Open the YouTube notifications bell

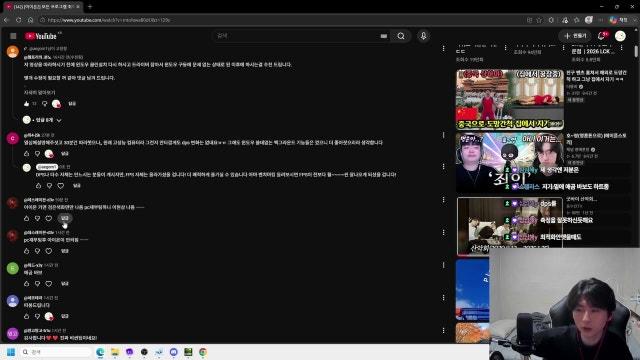pos(602,36)
